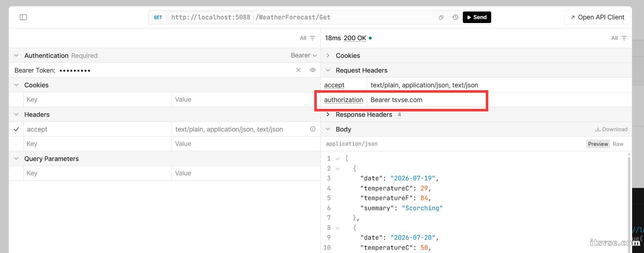Click the accept request header name link

(334, 85)
